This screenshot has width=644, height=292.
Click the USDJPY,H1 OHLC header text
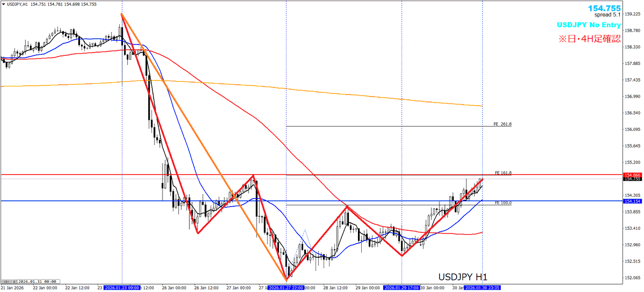52,4
